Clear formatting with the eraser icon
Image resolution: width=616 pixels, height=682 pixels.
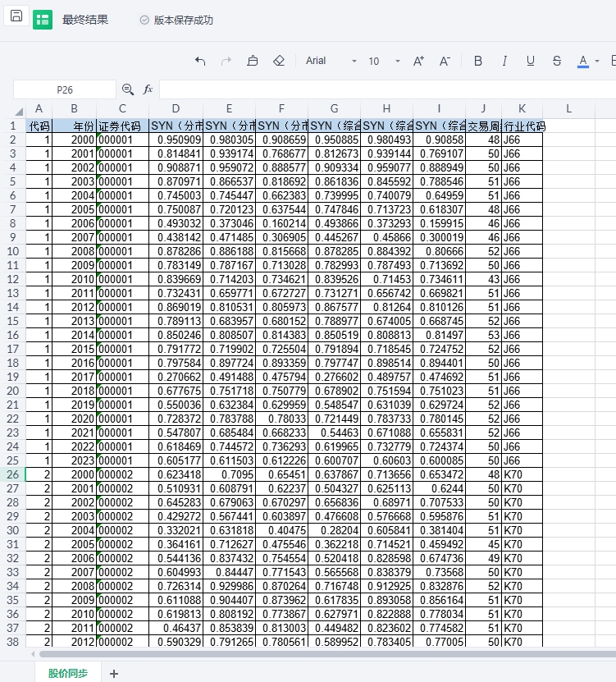[279, 61]
